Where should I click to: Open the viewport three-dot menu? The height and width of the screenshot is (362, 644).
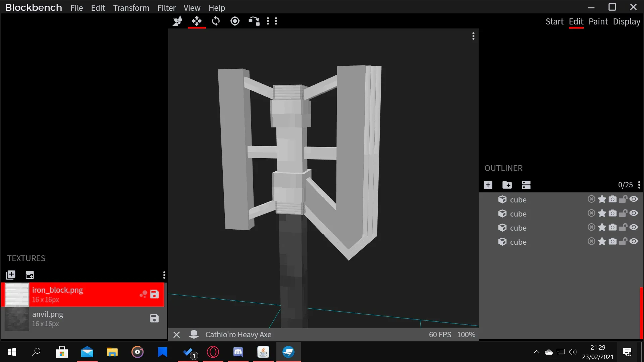[x=473, y=36]
